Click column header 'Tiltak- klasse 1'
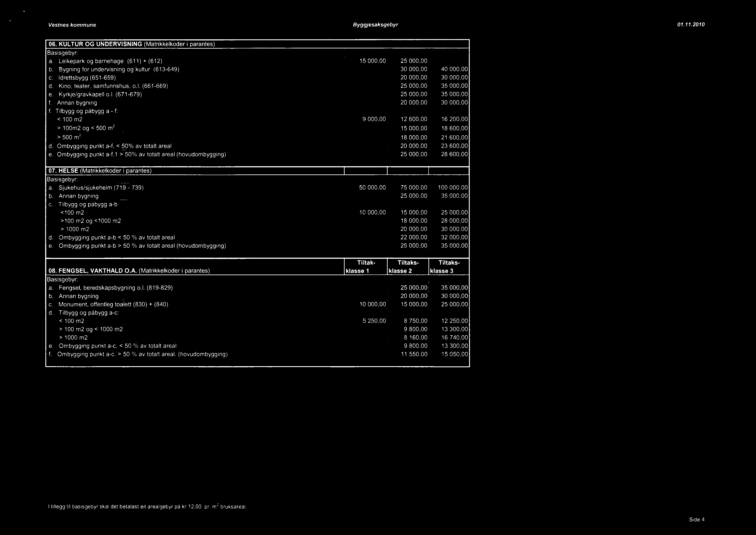Viewport: 756px width, 535px height. (366, 267)
